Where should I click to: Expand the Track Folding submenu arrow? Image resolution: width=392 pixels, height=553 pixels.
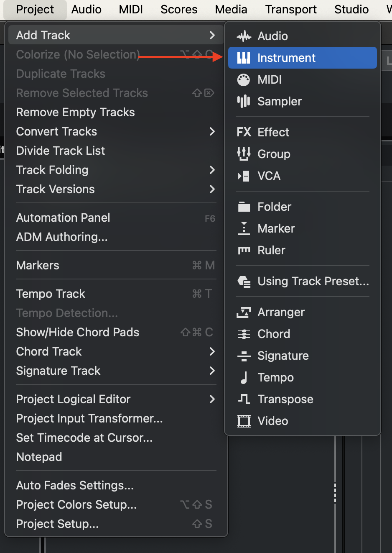212,170
